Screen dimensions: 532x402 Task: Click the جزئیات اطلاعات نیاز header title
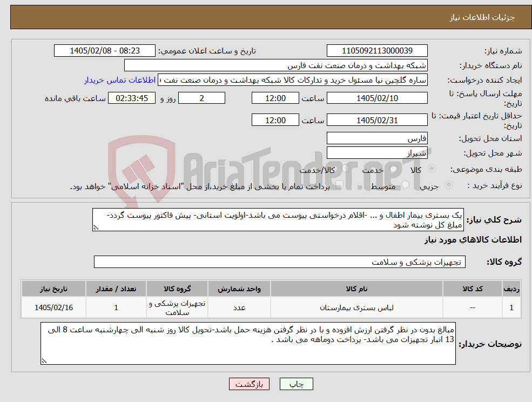[482, 17]
